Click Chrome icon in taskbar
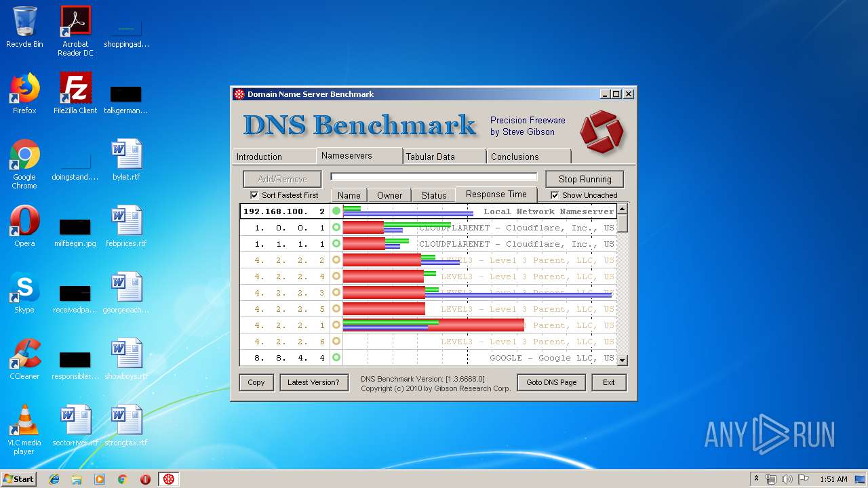The width and height of the screenshot is (868, 488). (123, 479)
